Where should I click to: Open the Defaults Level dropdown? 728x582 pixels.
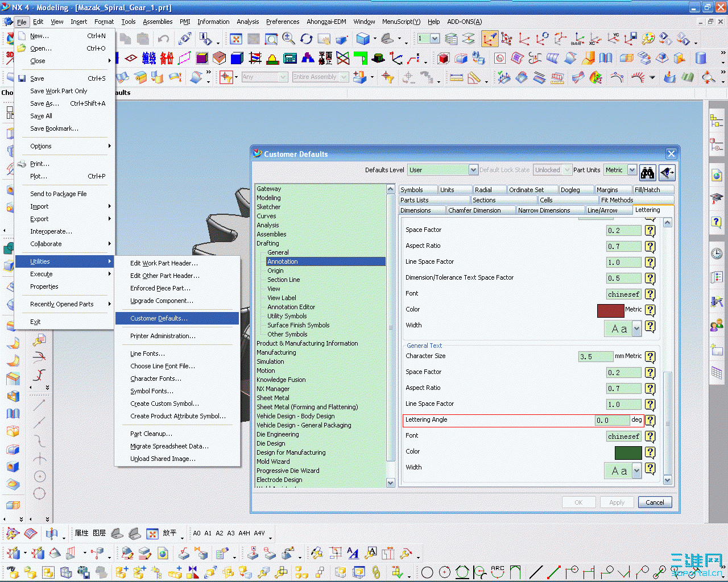pyautogui.click(x=473, y=170)
